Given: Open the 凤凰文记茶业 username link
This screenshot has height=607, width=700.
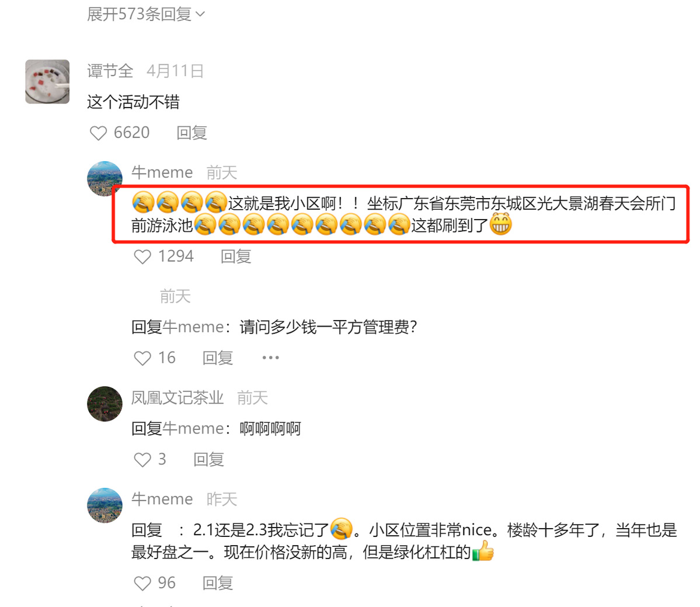Looking at the screenshot, I should pos(177,397).
